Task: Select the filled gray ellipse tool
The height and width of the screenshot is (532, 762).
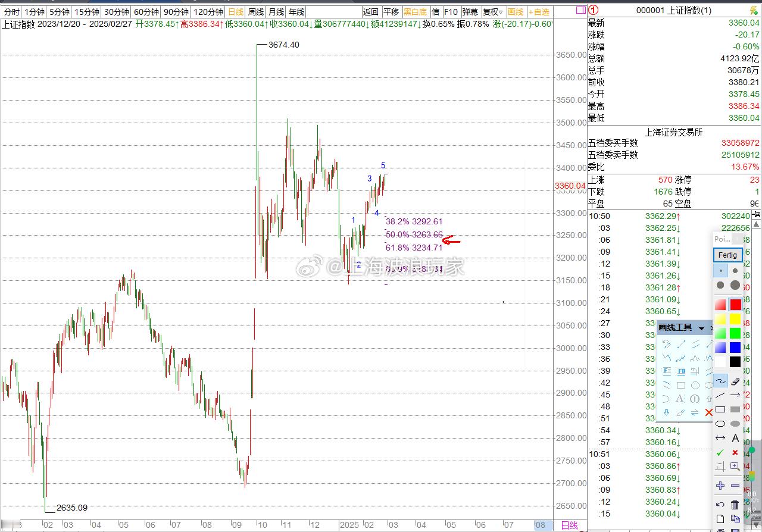Action: [x=735, y=424]
